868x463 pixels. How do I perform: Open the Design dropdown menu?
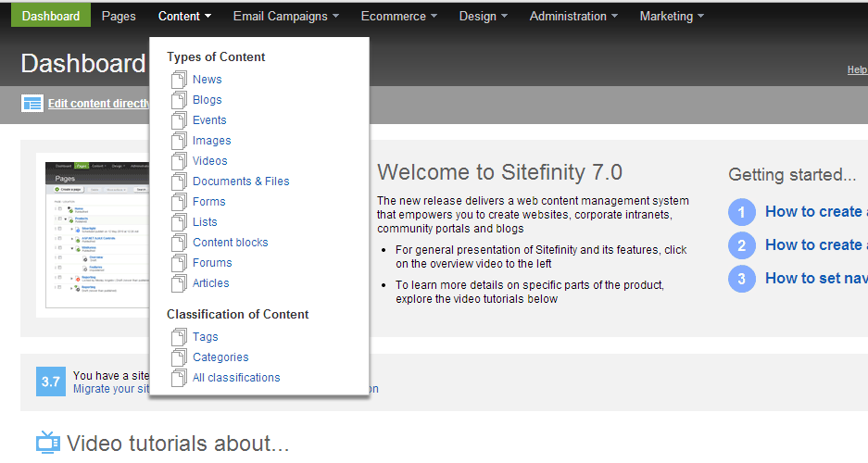coord(483,16)
